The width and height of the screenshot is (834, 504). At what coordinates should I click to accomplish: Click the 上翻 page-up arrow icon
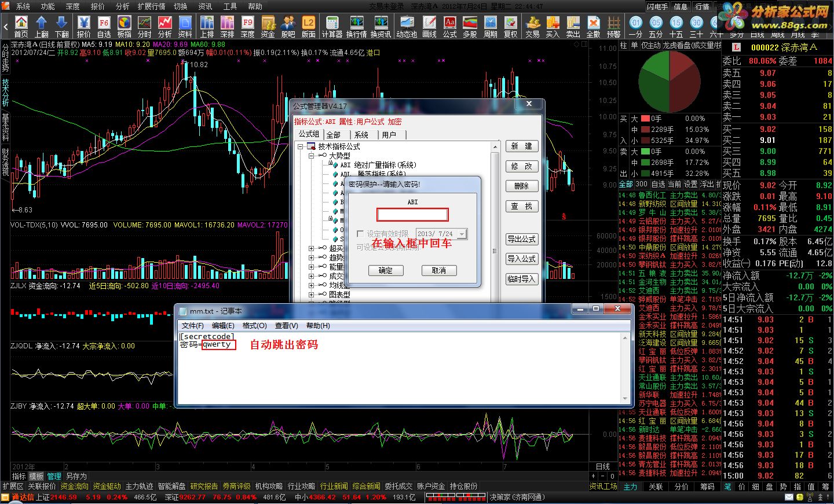(42, 27)
